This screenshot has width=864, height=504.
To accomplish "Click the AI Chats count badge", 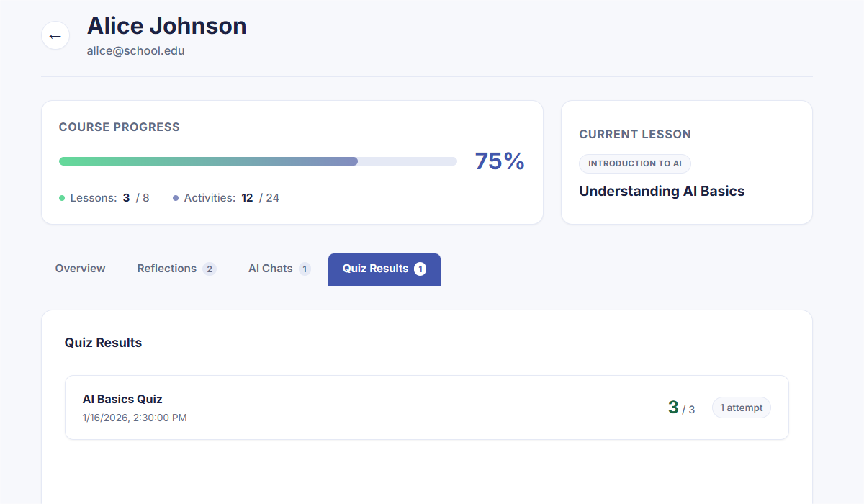I will 305,269.
